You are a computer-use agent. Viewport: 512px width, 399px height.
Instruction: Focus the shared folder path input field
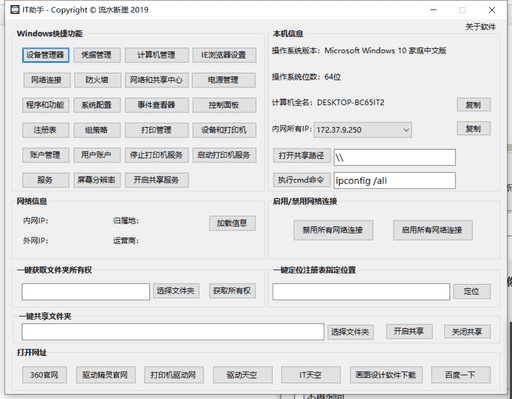(x=173, y=332)
